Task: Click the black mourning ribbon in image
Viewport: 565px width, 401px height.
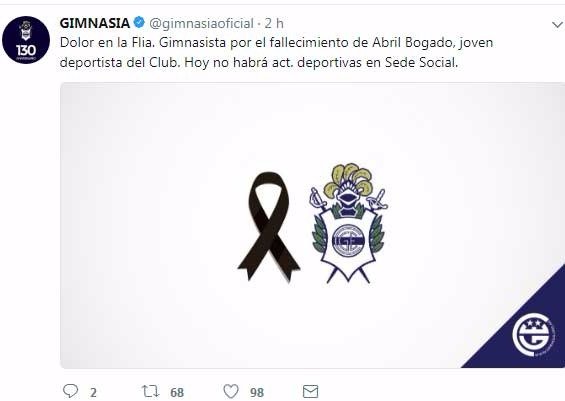Action: pyautogui.click(x=269, y=227)
